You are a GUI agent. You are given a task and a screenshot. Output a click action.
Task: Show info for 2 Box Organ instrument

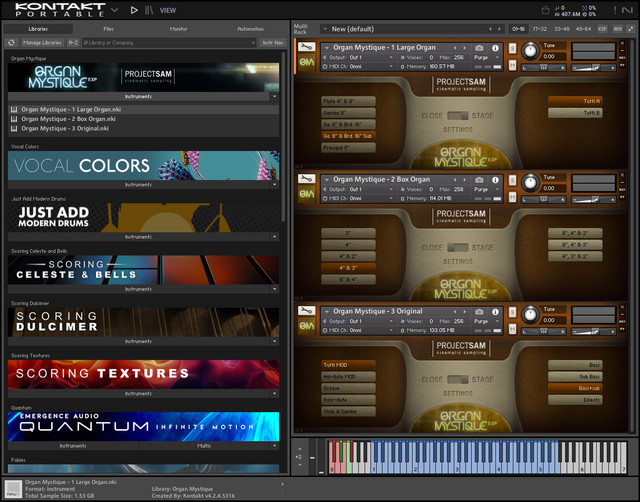(495, 180)
